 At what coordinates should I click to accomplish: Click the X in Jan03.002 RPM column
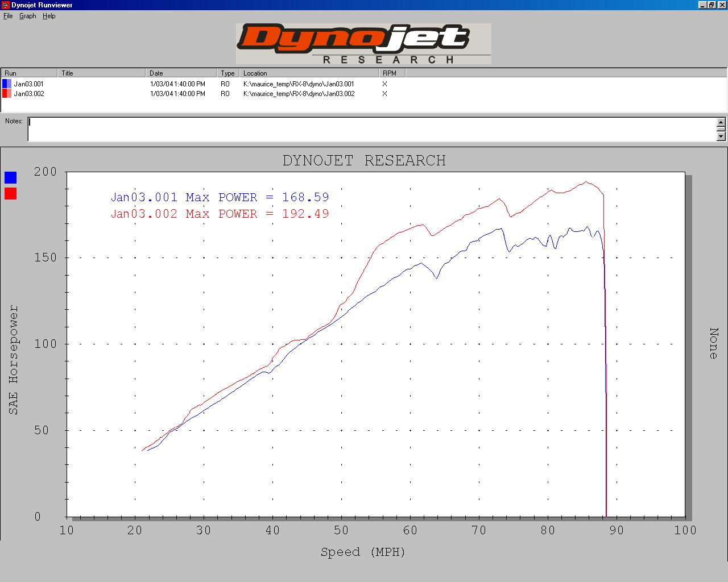pos(384,94)
